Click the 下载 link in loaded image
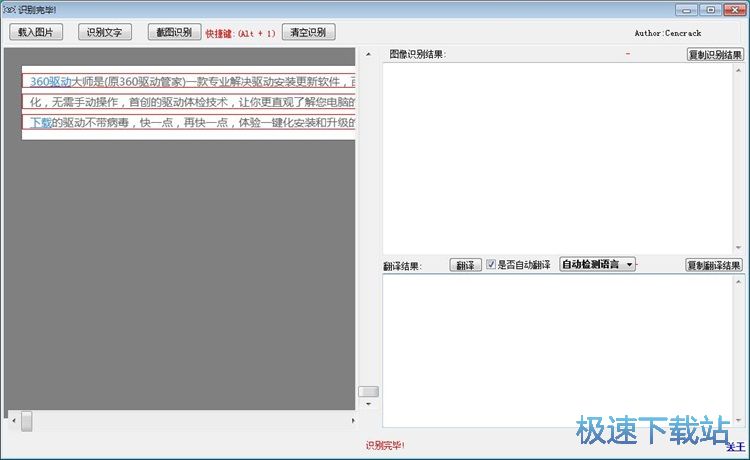The image size is (750, 460). tap(41, 123)
